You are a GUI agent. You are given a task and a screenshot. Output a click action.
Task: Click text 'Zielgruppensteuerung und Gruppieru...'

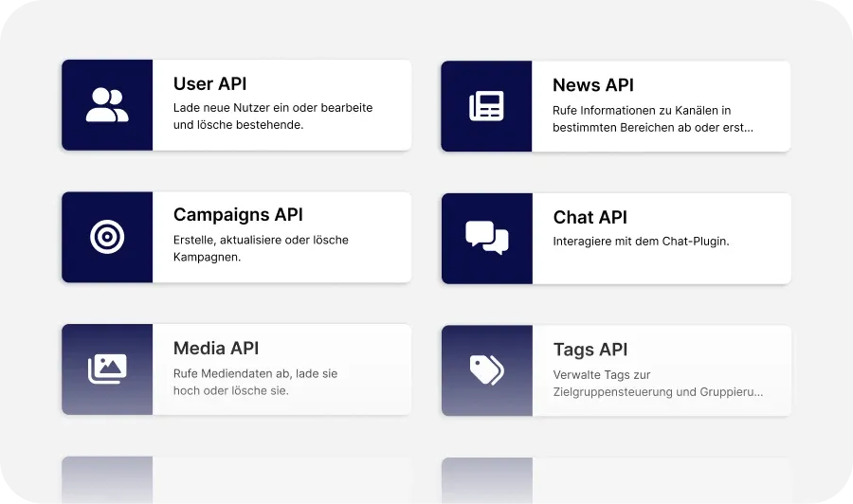pyautogui.click(x=658, y=392)
